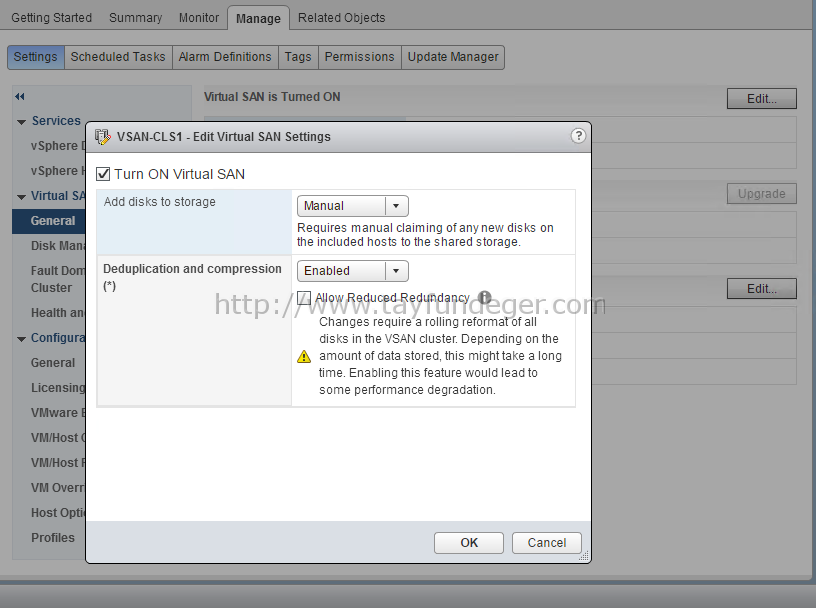Uncheck Turn ON Virtual SAN
816x608 pixels.
103,174
